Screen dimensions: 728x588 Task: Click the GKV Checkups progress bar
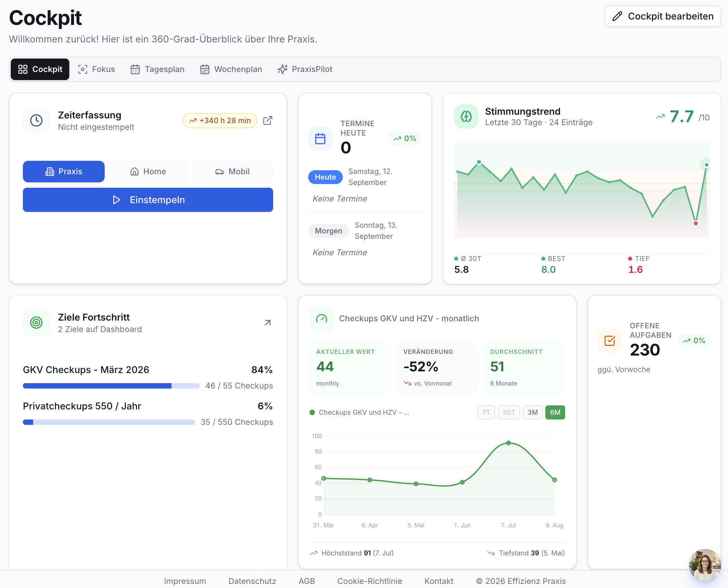pyautogui.click(x=111, y=386)
